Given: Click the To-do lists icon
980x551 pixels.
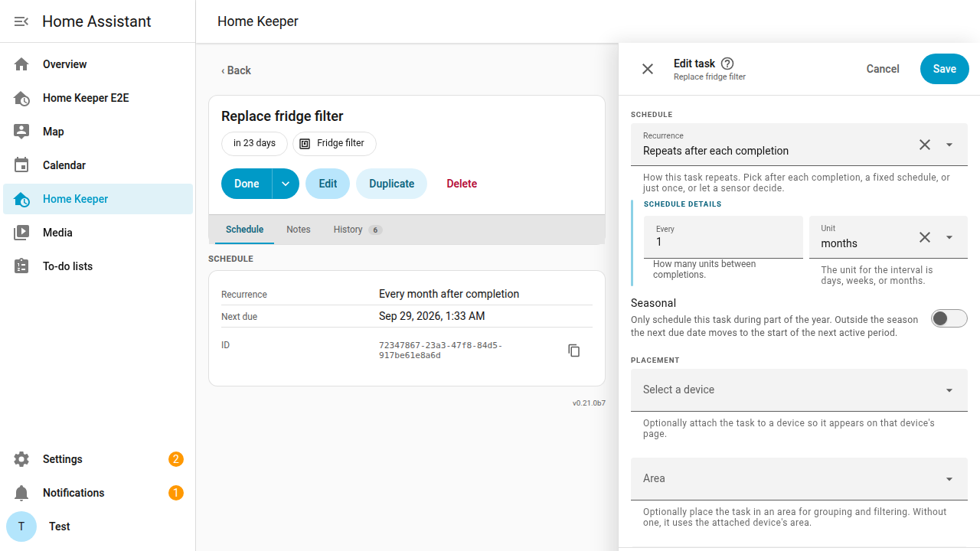Looking at the screenshot, I should pyautogui.click(x=21, y=266).
